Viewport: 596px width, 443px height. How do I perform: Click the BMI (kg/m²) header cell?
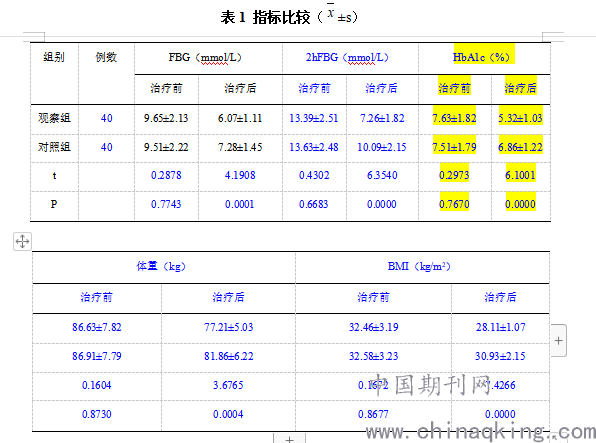pyautogui.click(x=419, y=266)
